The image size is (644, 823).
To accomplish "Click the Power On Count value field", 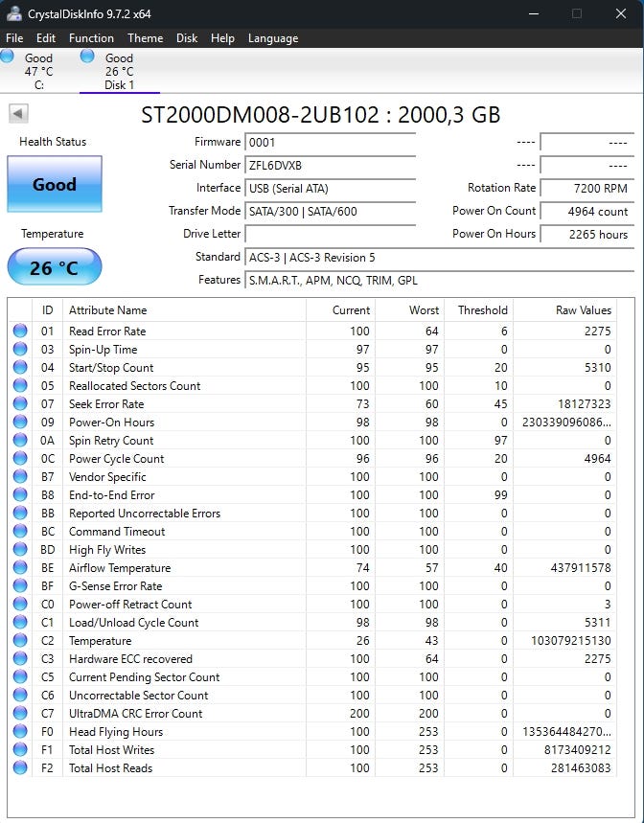I will tap(586, 212).
